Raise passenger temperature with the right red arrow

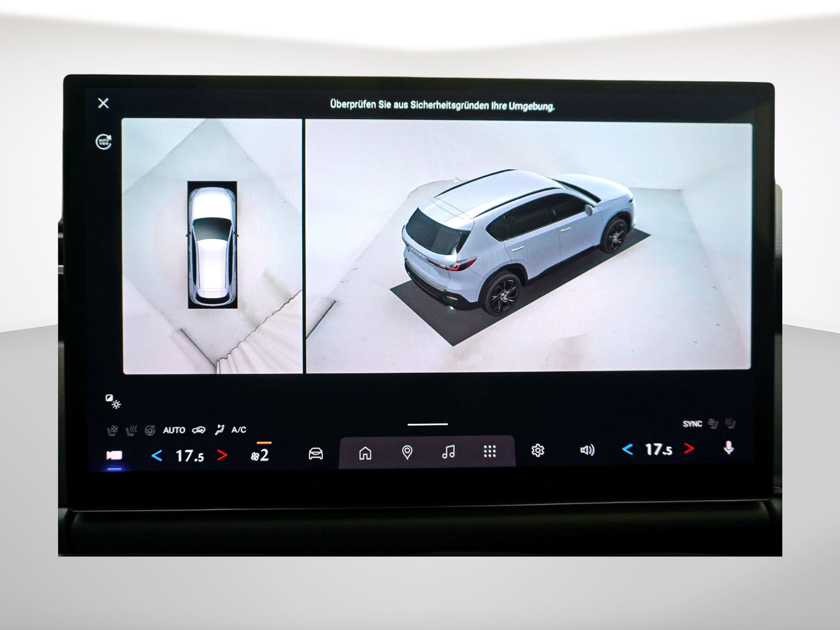[689, 448]
